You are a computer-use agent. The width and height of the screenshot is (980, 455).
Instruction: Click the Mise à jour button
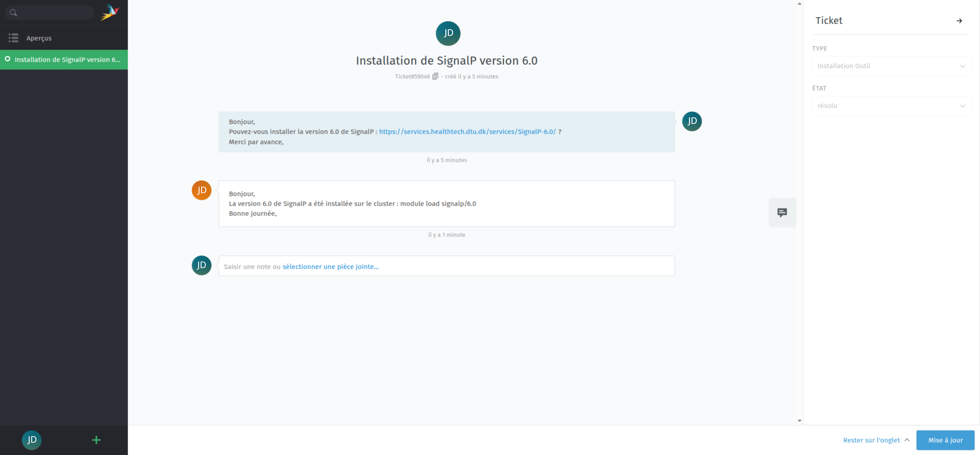[x=945, y=440]
